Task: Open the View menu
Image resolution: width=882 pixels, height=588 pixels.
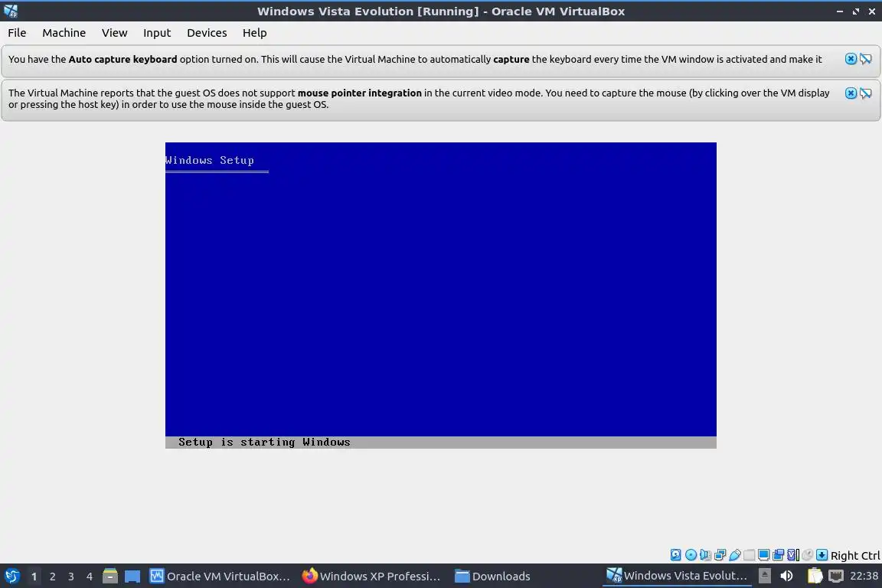Action: click(x=114, y=33)
